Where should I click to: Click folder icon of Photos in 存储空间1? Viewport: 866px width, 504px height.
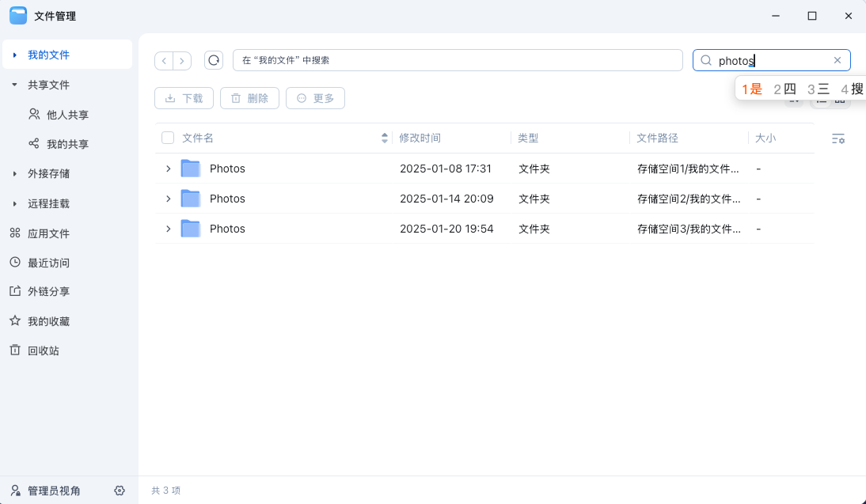coord(191,169)
